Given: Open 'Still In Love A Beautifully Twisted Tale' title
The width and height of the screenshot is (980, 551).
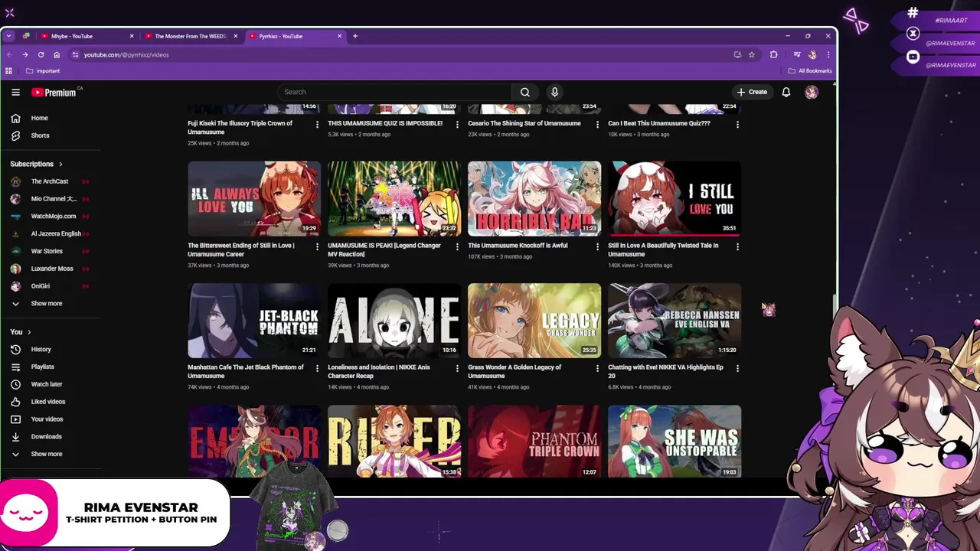Looking at the screenshot, I should (x=663, y=249).
